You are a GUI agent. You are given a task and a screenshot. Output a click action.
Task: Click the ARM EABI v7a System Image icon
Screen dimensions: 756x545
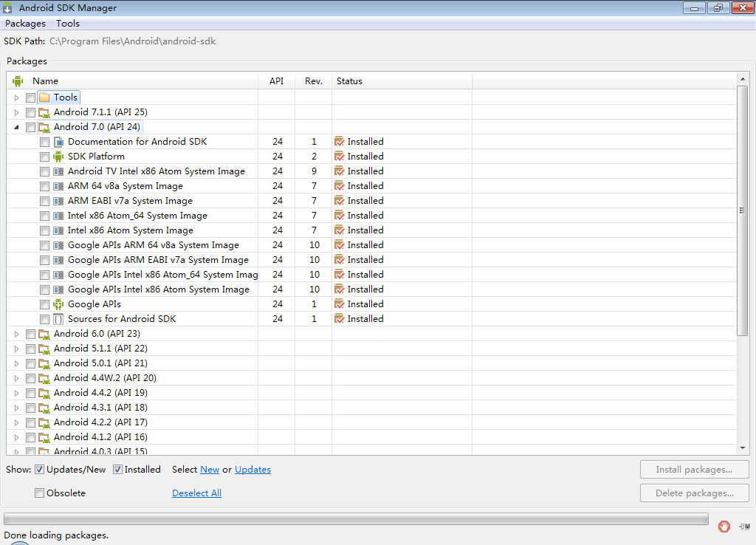(58, 201)
